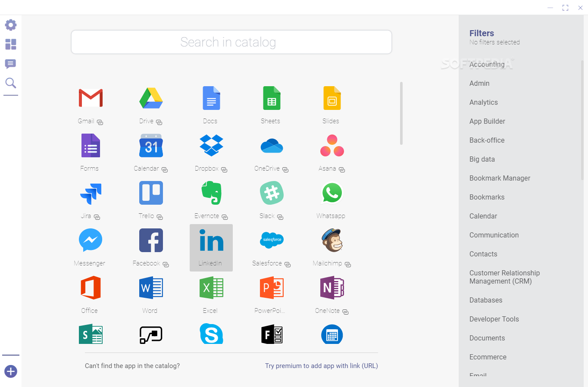588x387 pixels.
Task: Choose the Communication filter
Action: [494, 235]
